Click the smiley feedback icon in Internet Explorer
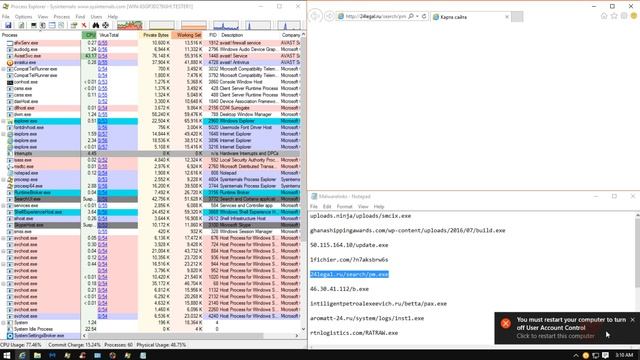This screenshot has height=360, width=640. pyautogui.click(x=634, y=16)
